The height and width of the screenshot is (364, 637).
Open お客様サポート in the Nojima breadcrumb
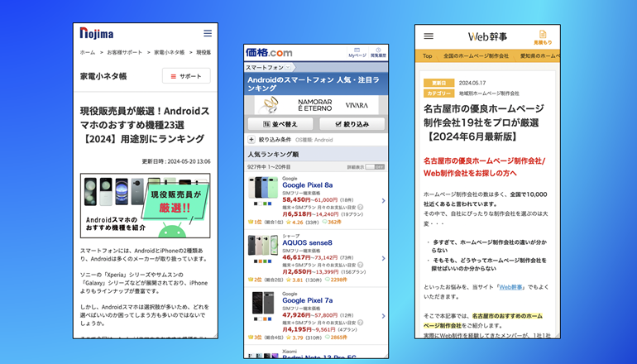click(125, 52)
